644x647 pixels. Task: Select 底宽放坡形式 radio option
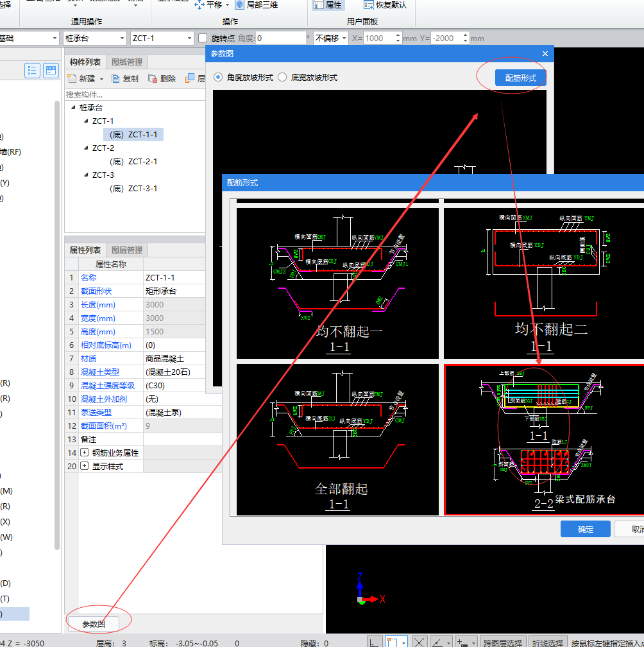pyautogui.click(x=282, y=77)
